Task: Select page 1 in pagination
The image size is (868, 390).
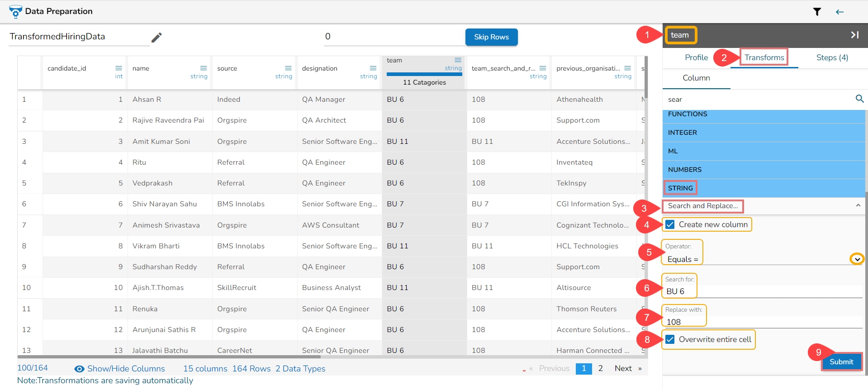Action: click(583, 368)
